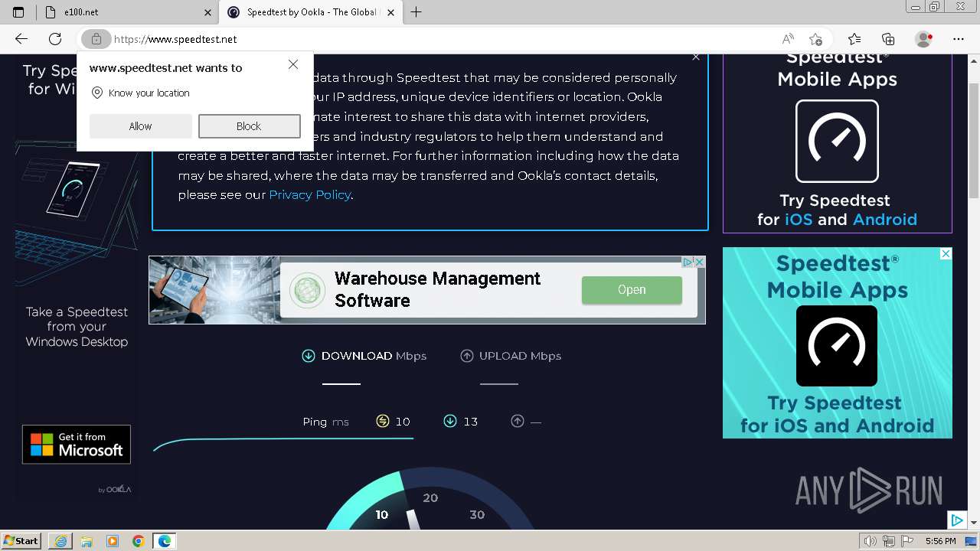
Task: Click the iOS link in the apps ad
Action: pyautogui.click(x=799, y=220)
